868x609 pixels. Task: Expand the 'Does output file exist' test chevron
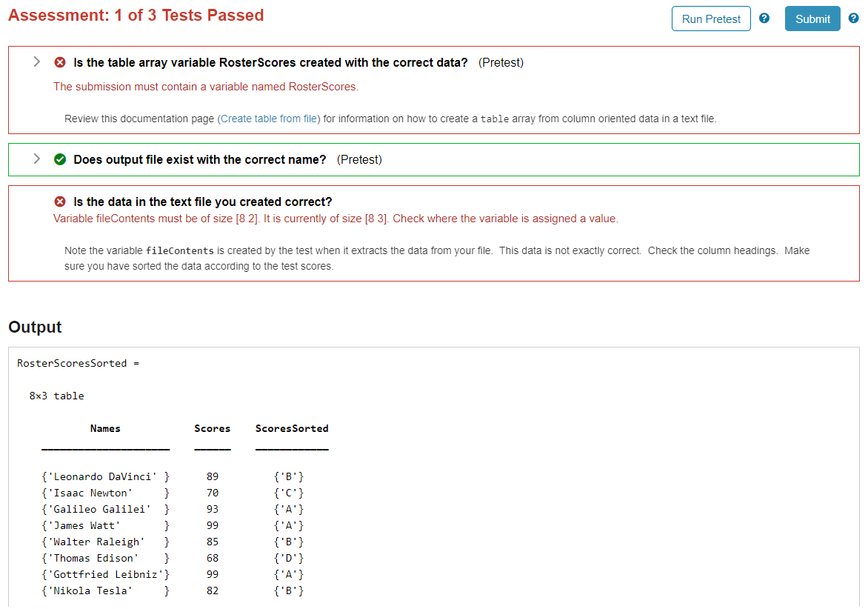tap(36, 159)
